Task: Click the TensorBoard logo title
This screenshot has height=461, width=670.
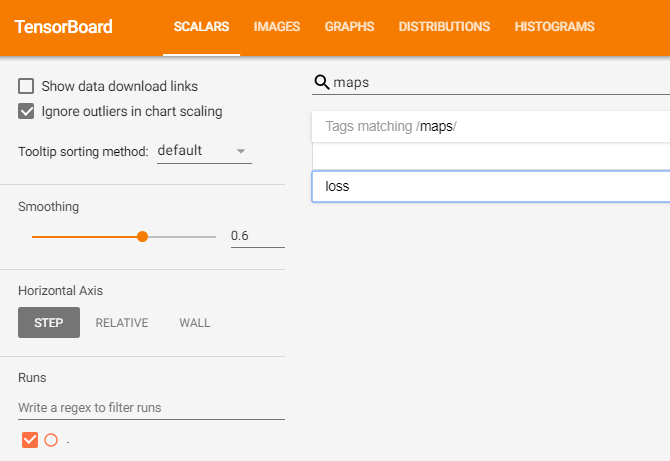Action: [x=64, y=27]
